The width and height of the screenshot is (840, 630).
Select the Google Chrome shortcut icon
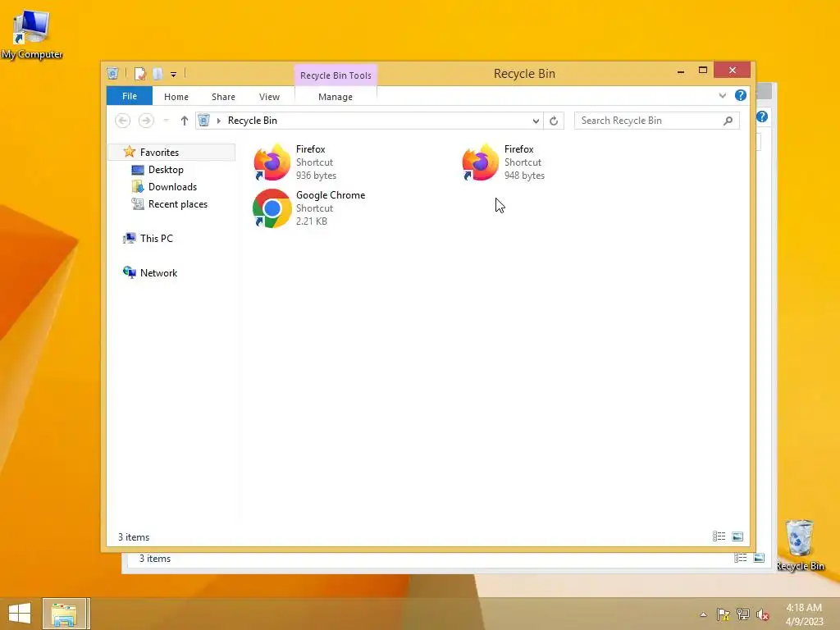tap(272, 208)
